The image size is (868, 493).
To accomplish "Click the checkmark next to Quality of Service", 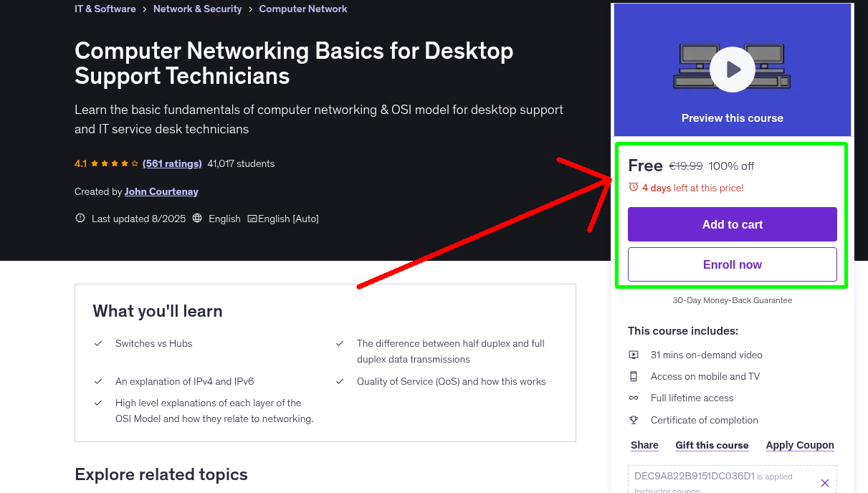I will [340, 381].
